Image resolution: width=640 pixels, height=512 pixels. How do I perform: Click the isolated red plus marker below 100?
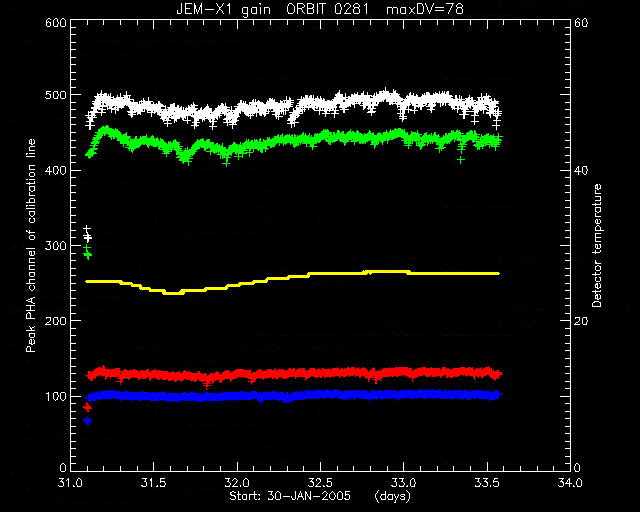[87, 407]
